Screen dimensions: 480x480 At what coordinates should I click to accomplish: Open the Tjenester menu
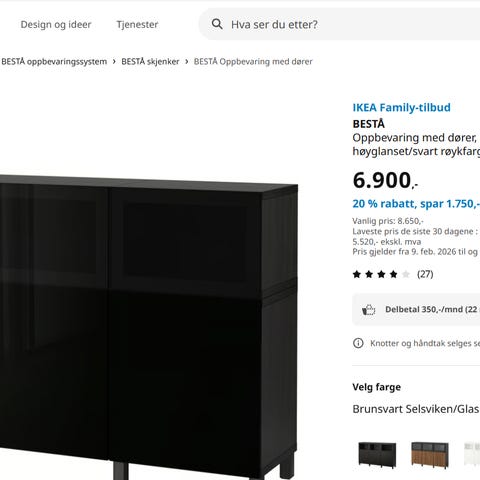[x=137, y=24]
